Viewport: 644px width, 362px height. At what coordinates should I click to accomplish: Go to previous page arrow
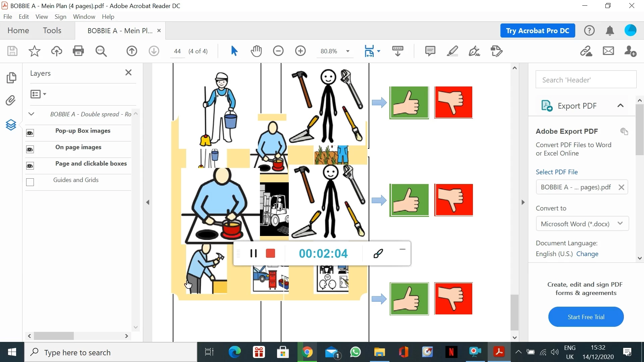131,51
